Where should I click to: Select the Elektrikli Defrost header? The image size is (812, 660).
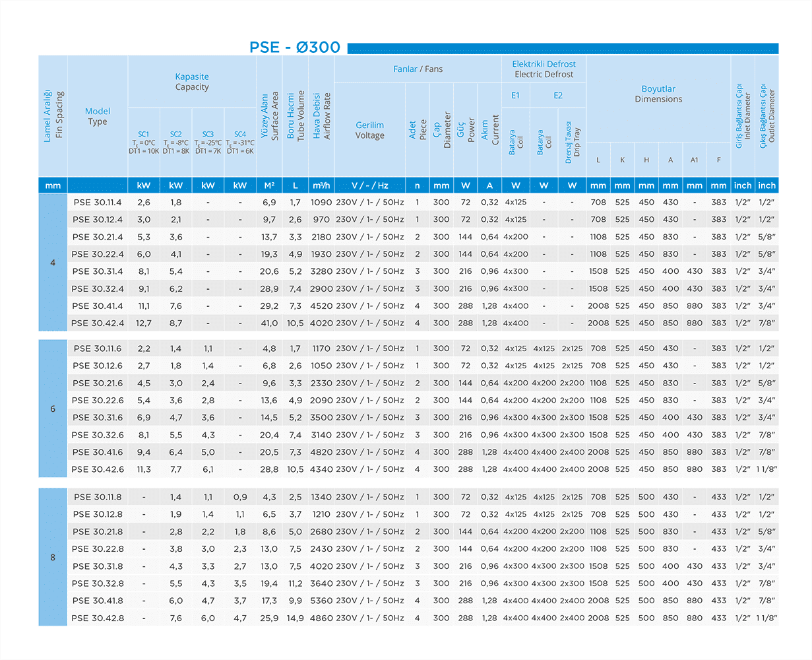point(544,69)
